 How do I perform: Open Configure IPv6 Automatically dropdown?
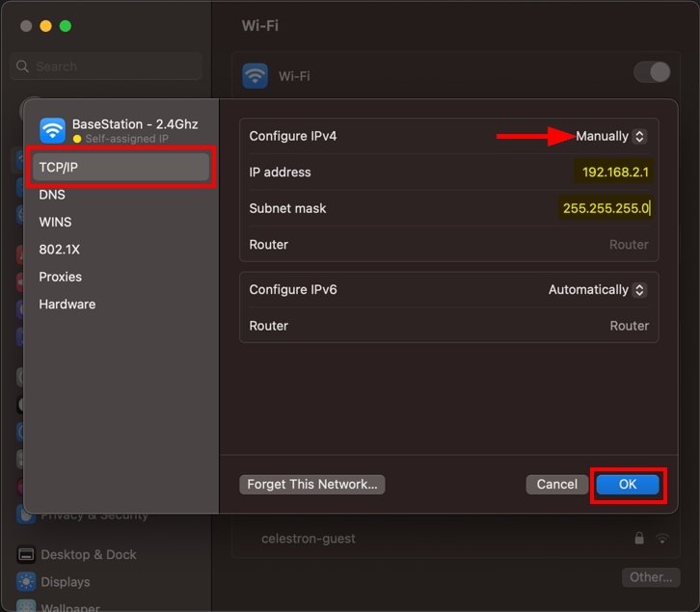[598, 290]
